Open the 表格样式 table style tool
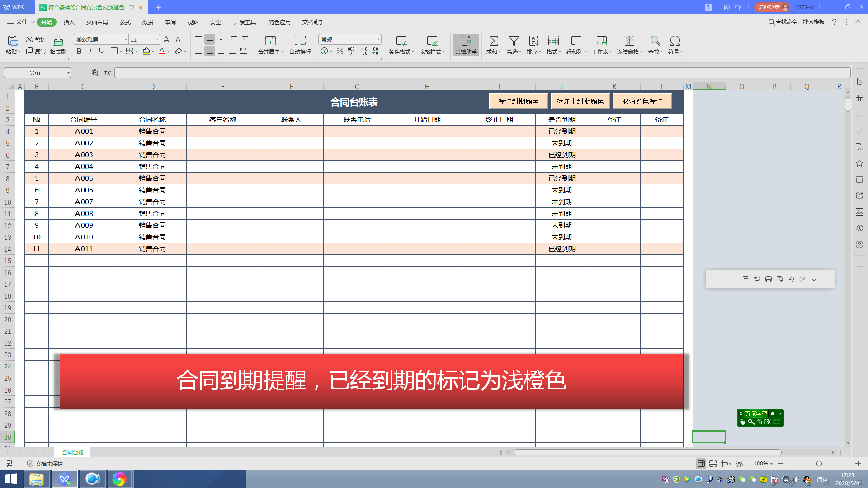The image size is (868, 488). (432, 45)
